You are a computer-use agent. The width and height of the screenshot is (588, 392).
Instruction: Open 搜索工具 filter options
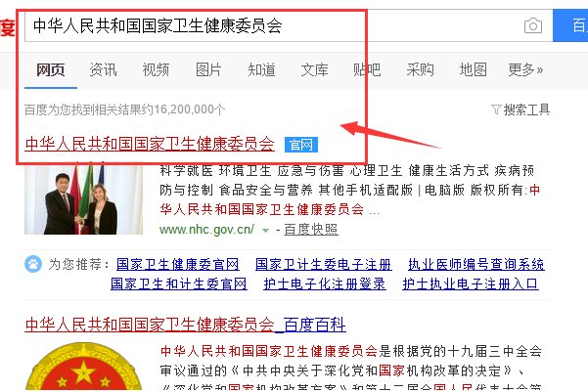tap(520, 109)
